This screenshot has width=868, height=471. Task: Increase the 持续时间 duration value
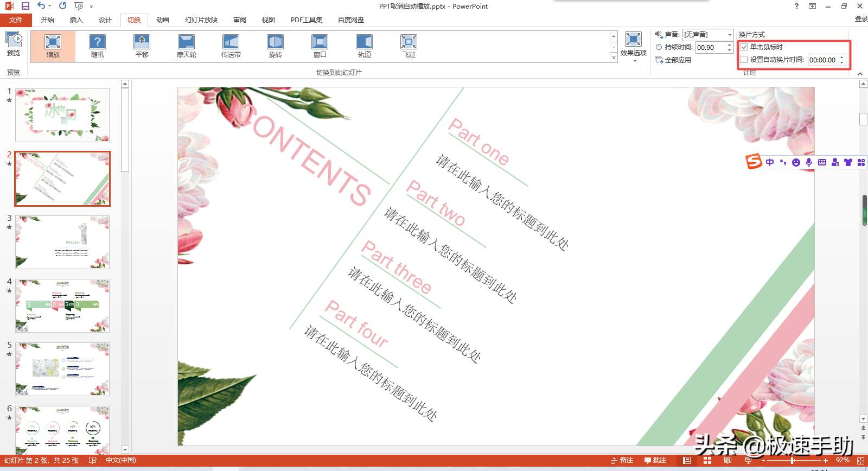730,45
